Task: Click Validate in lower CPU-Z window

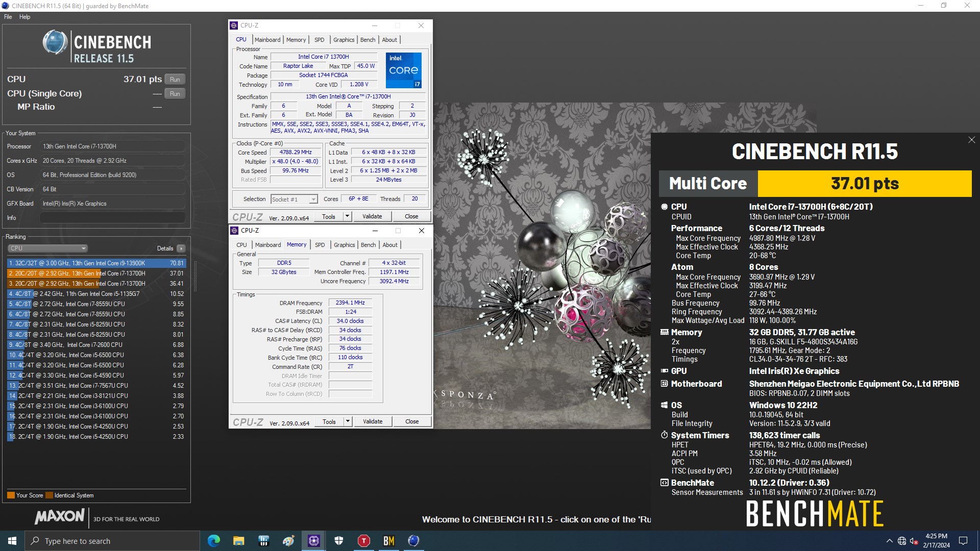Action: [373, 421]
